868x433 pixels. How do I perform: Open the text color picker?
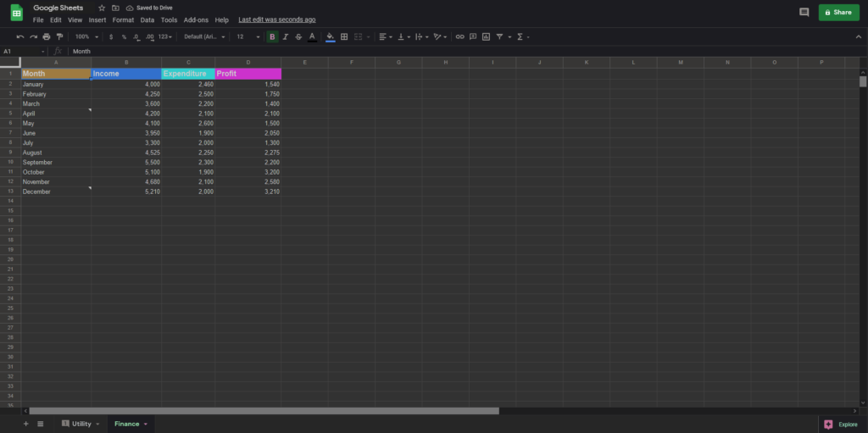point(312,36)
